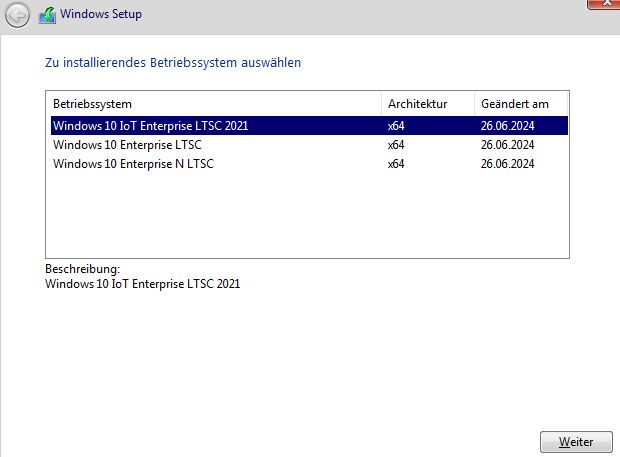Click the Betriebssystem column header

(214, 104)
